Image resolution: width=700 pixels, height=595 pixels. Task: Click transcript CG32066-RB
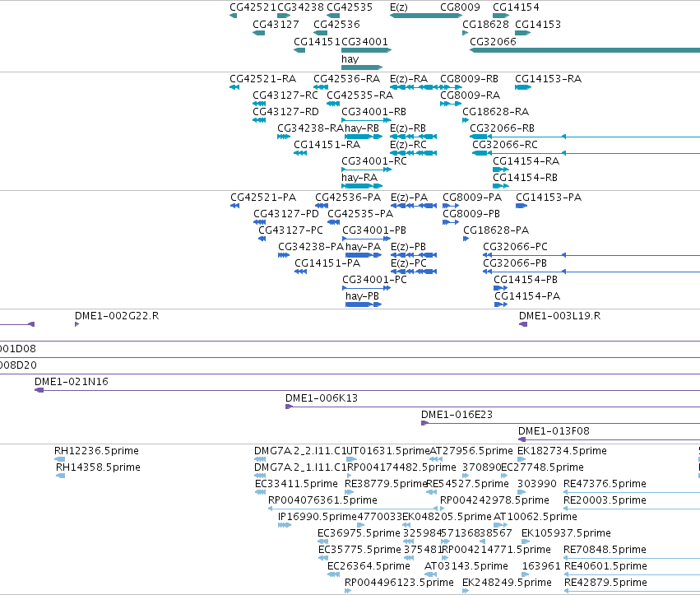click(x=502, y=128)
